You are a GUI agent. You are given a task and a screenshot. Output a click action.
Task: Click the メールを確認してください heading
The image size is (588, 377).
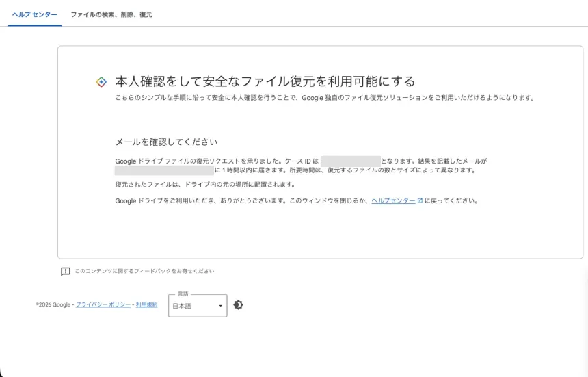tap(167, 142)
